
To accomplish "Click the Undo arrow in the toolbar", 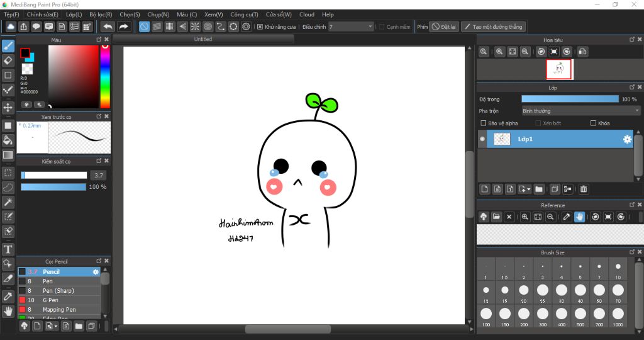I will pyautogui.click(x=108, y=26).
